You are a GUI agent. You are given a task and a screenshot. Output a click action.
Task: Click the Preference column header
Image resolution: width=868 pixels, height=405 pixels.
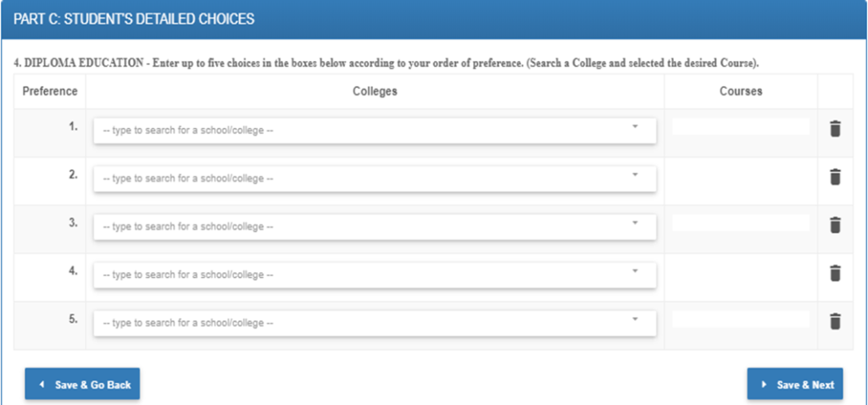point(49,92)
